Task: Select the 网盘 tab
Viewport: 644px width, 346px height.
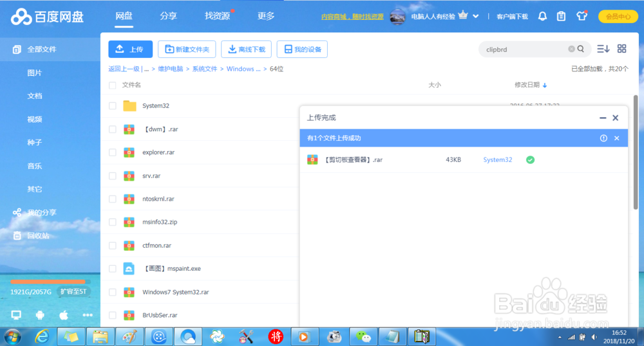Action: (x=124, y=16)
